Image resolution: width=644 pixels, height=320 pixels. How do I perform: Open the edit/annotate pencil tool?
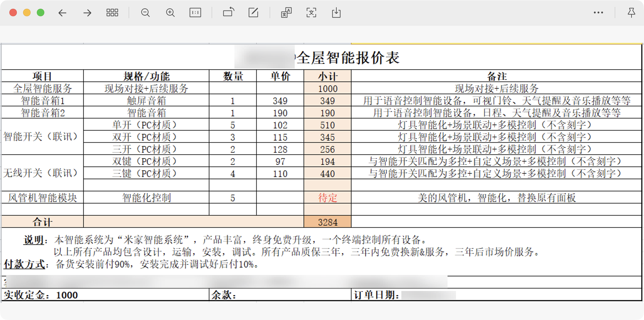tap(253, 13)
